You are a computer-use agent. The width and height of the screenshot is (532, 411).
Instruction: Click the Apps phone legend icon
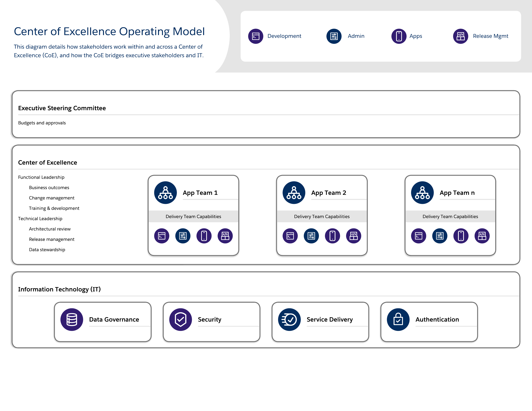coord(399,36)
